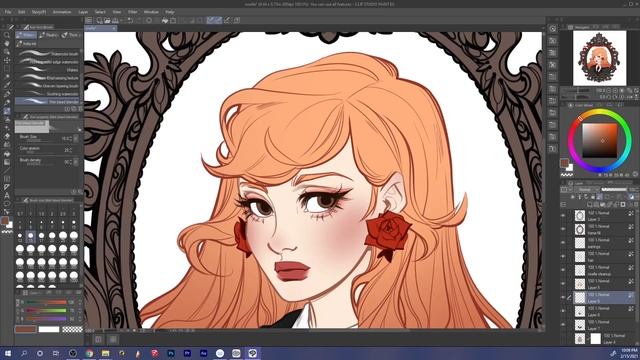Hide Layer 8 with its eye icon
The width and height of the screenshot is (640, 360).
563,311
